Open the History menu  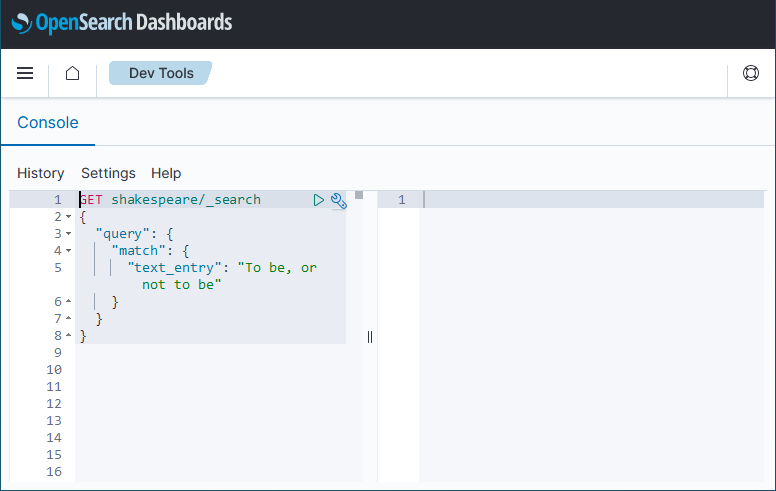(x=41, y=173)
